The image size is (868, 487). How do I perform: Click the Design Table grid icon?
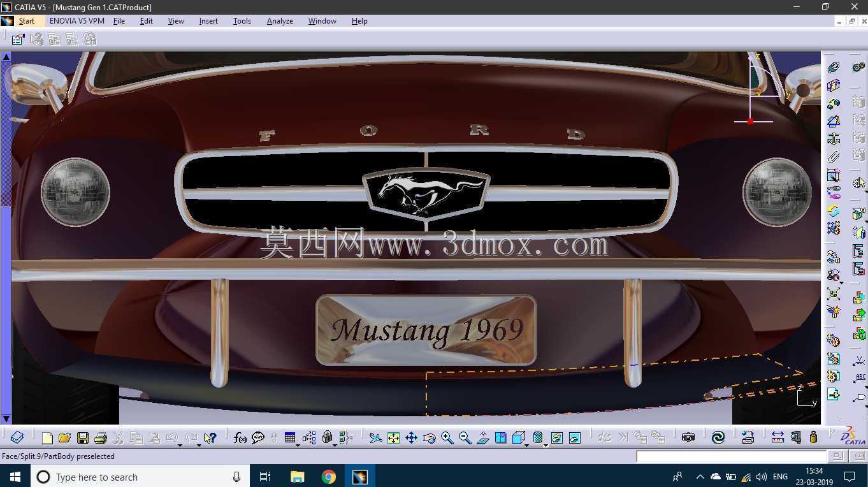coord(290,438)
